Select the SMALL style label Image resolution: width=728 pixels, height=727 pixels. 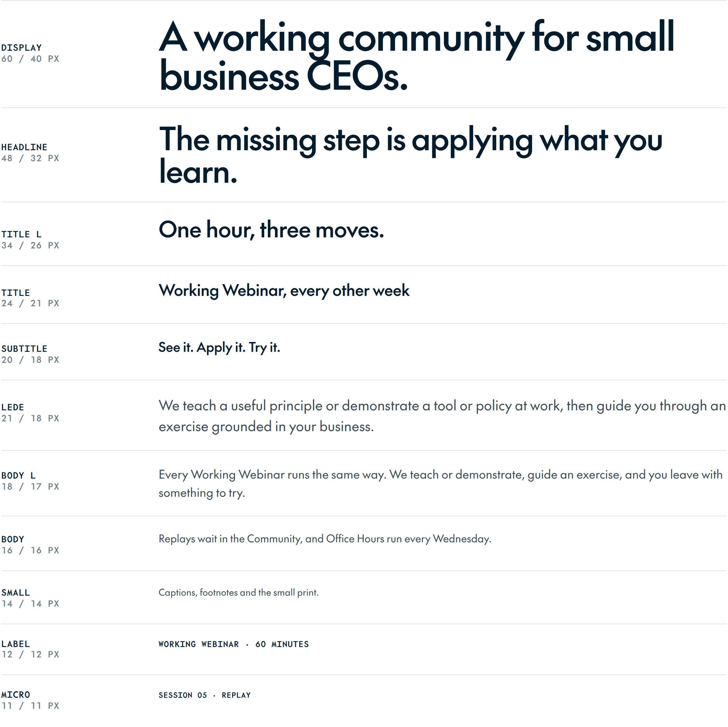pos(16,593)
